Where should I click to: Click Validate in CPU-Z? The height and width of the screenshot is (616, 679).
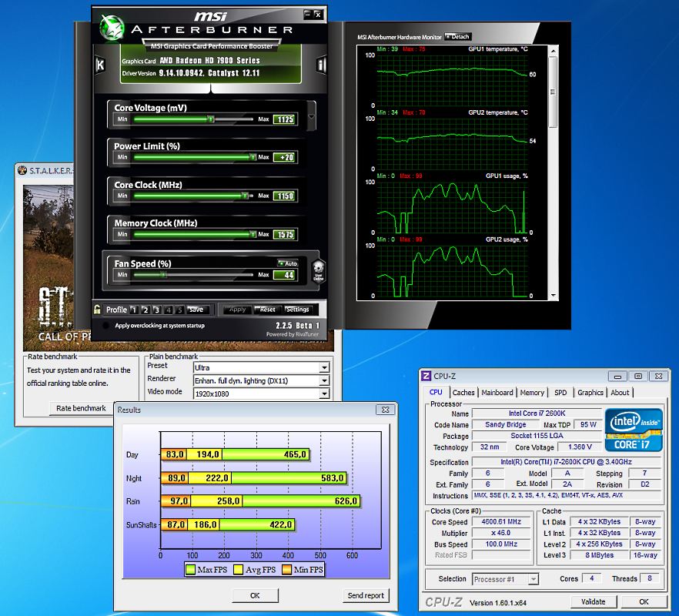(594, 601)
